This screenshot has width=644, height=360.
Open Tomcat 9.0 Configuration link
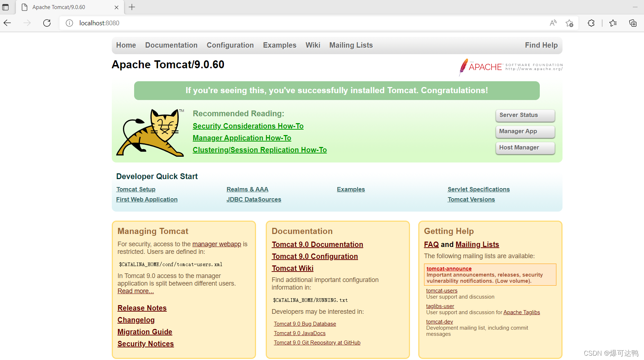315,256
